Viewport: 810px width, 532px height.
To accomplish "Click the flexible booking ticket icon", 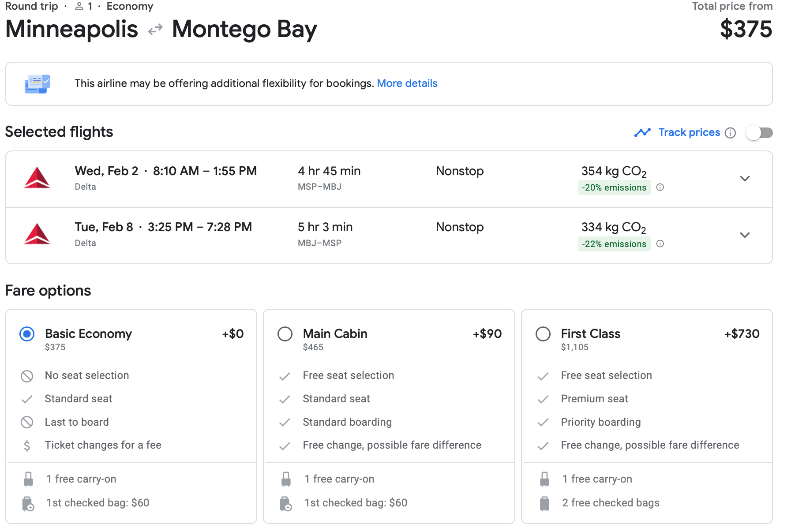I will [37, 84].
